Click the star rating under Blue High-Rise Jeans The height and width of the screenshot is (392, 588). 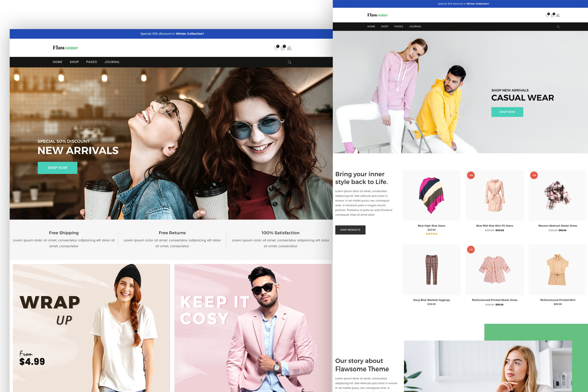click(x=431, y=233)
